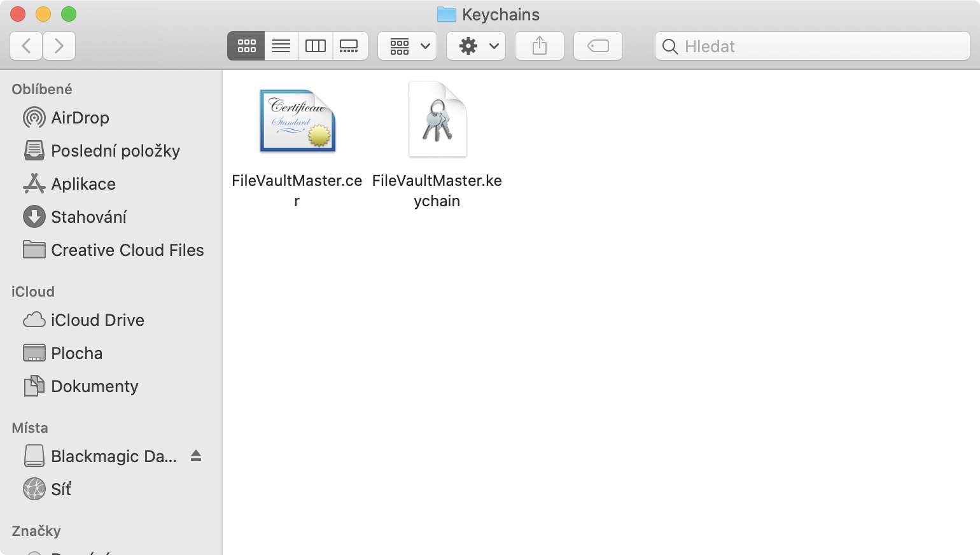
Task: Click the Stahování download icon
Action: (x=34, y=217)
